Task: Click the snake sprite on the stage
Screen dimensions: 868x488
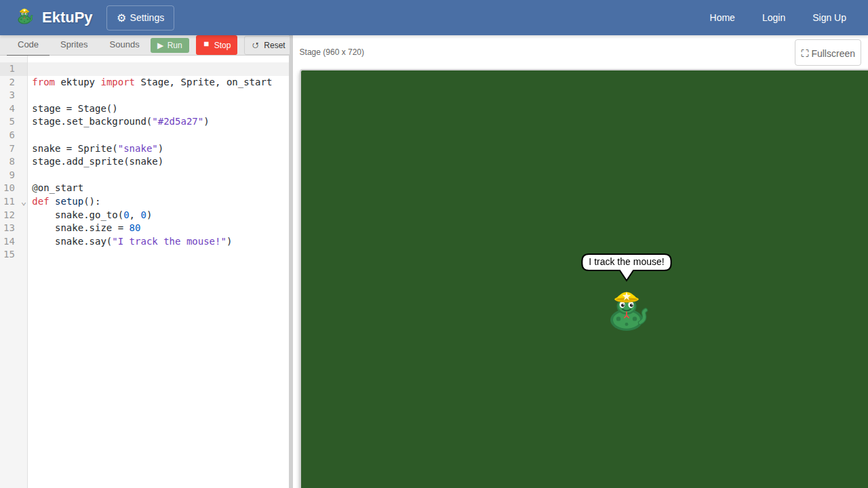Action: point(627,312)
